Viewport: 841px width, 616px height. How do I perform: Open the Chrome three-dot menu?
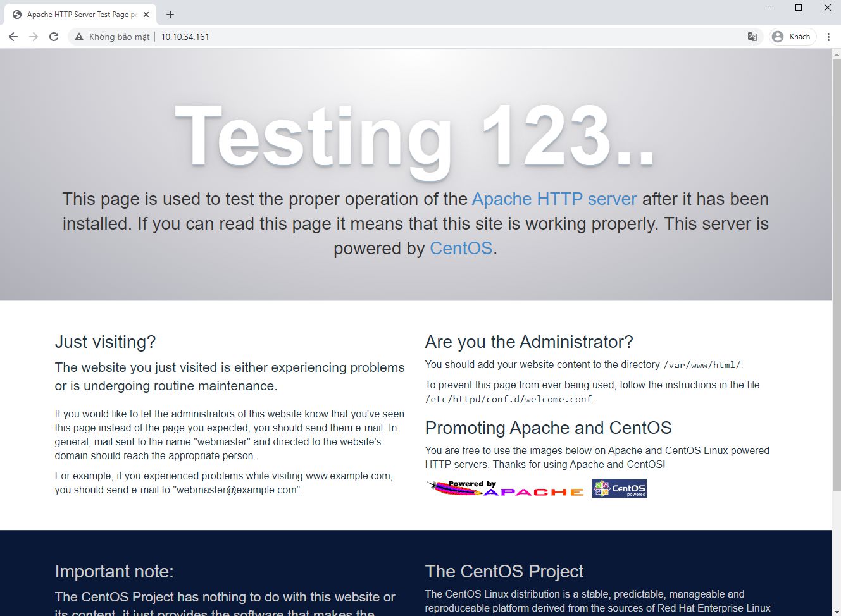pos(828,37)
